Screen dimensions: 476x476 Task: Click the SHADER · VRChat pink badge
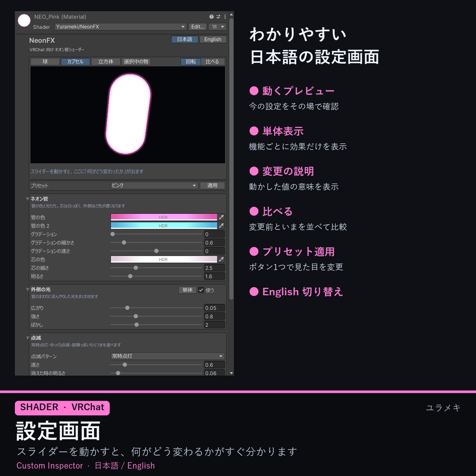click(62, 408)
